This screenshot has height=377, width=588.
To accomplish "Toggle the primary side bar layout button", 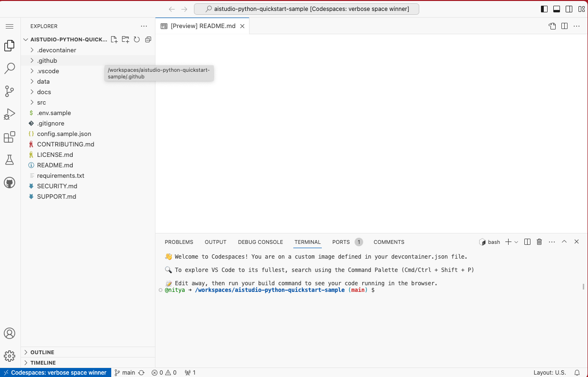I will 544,9.
